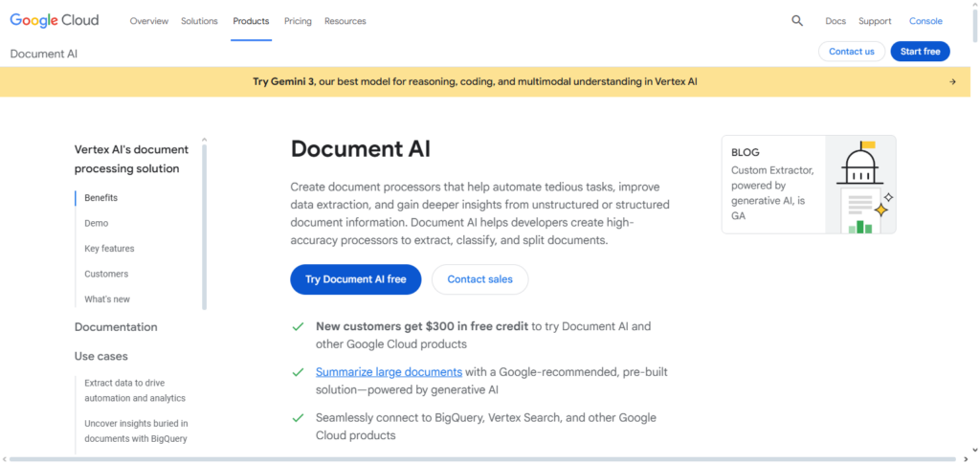The width and height of the screenshot is (980, 464).
Task: Open the Use cases sidebar heading
Action: coord(100,357)
